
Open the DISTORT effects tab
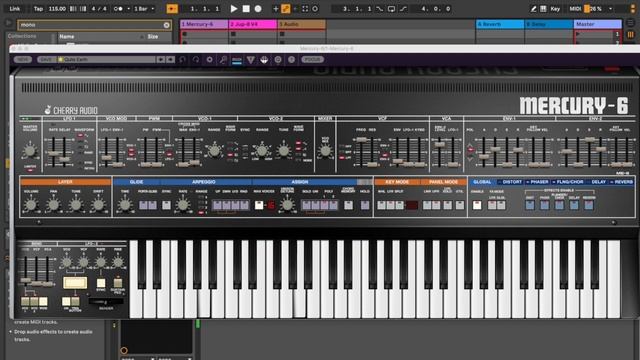pos(510,182)
